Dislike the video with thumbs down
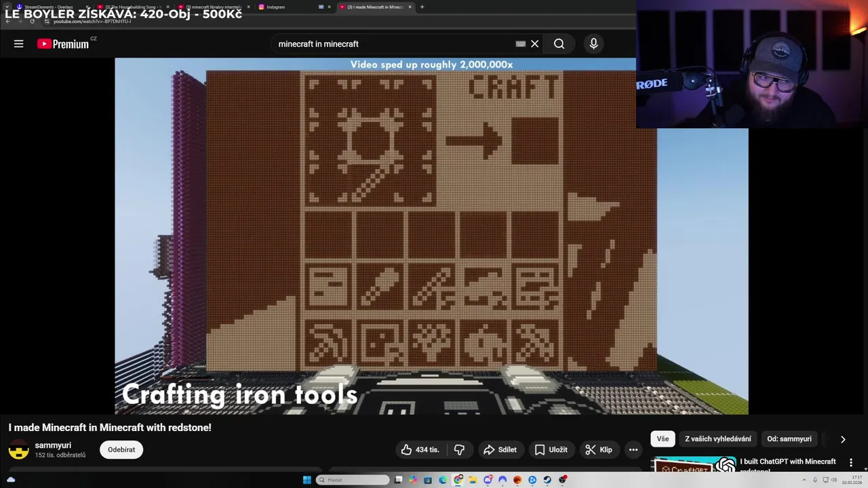868x488 pixels. 459,449
